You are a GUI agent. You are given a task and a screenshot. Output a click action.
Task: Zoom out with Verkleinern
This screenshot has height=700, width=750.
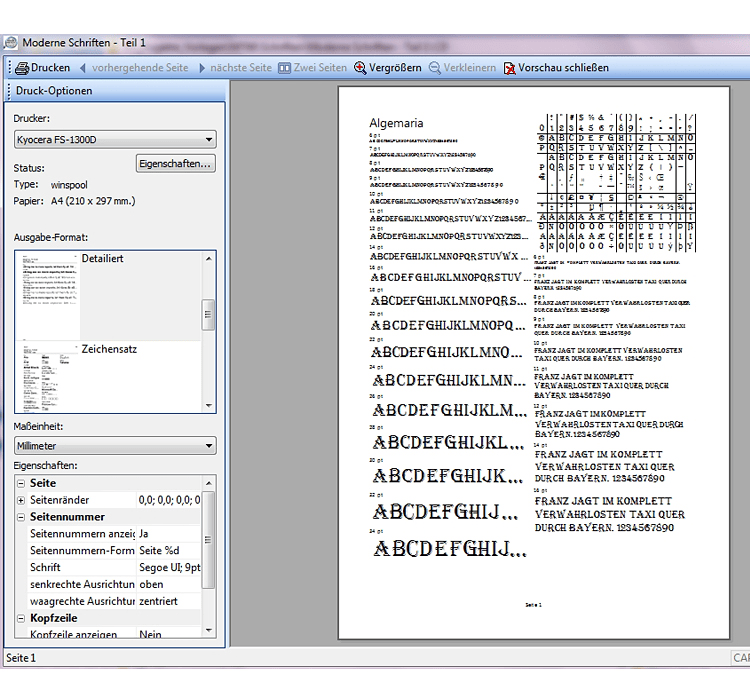(x=462, y=68)
